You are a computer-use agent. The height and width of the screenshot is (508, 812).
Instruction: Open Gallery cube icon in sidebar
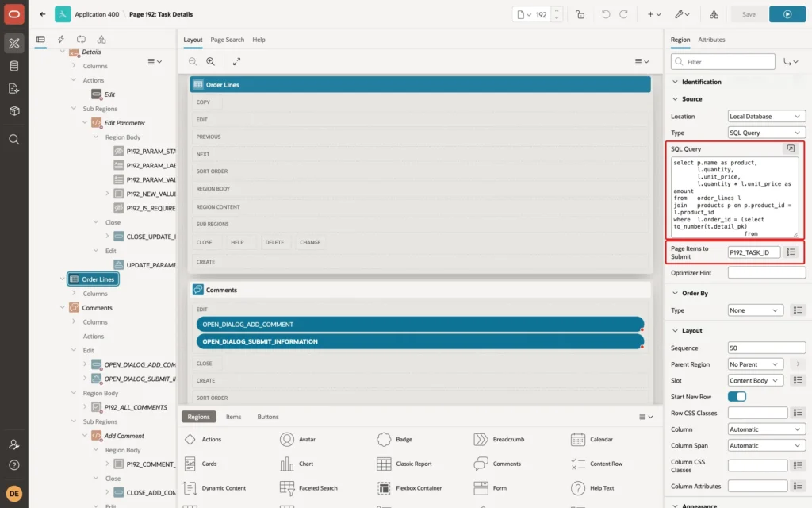pos(14,110)
